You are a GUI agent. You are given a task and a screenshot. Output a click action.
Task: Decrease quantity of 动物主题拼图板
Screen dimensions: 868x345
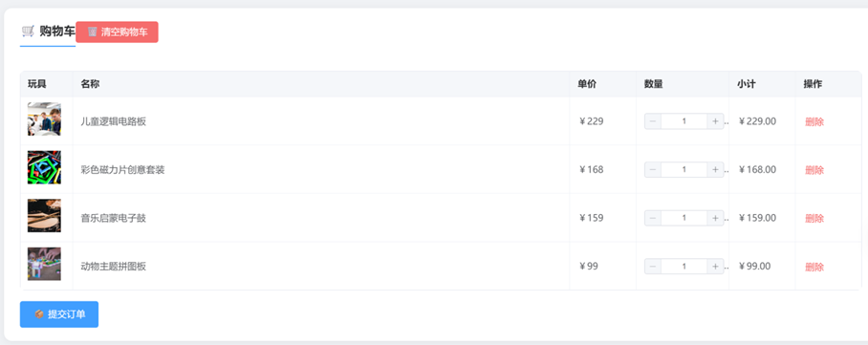[x=653, y=267]
